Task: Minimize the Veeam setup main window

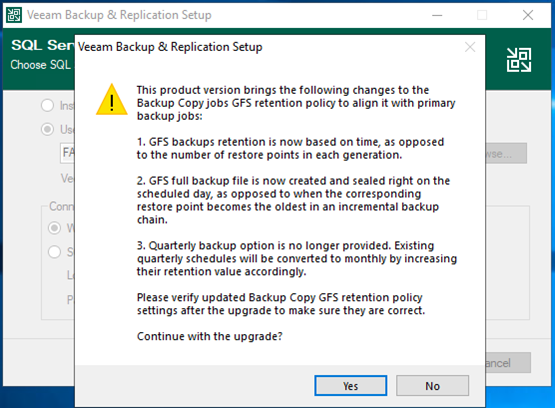Action: coord(437,15)
